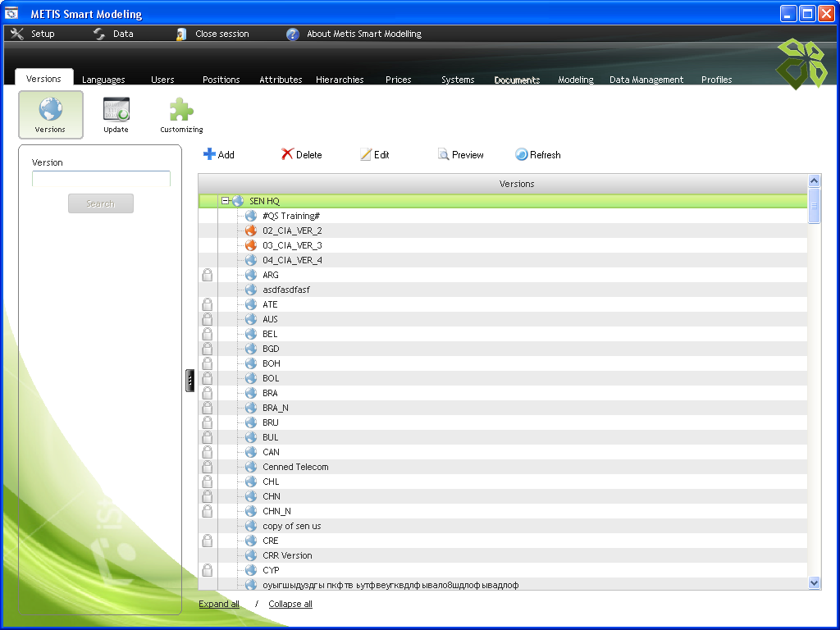Switch to the Hierarchies tab
The width and height of the screenshot is (840, 630).
340,80
